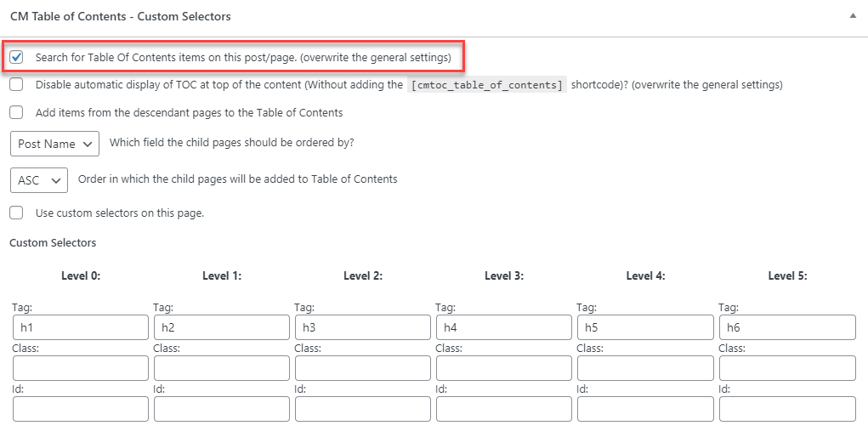The width and height of the screenshot is (868, 437).
Task: Uncheck Search for Table Of Contents items checkbox
Action: coord(17,57)
